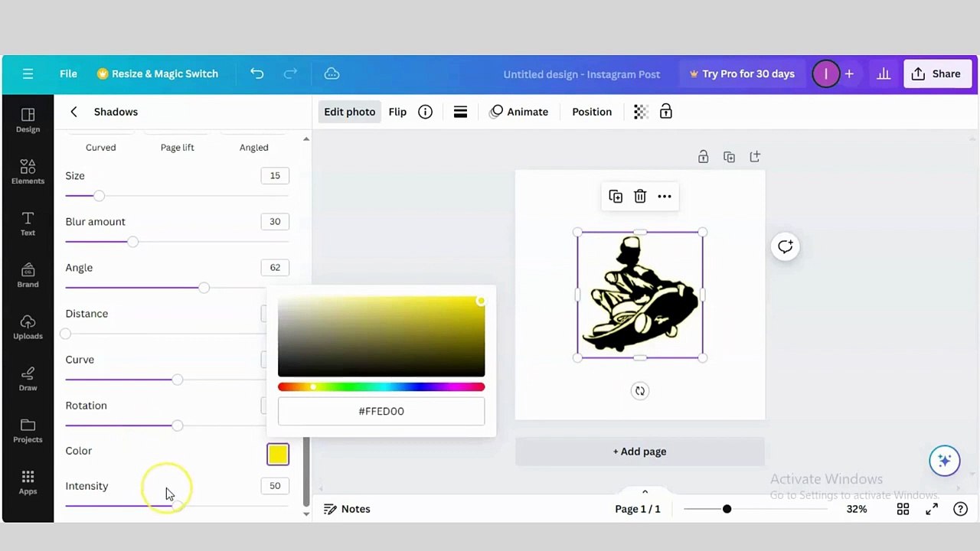The width and height of the screenshot is (980, 551).
Task: Open more options on floating toolbar
Action: point(665,197)
